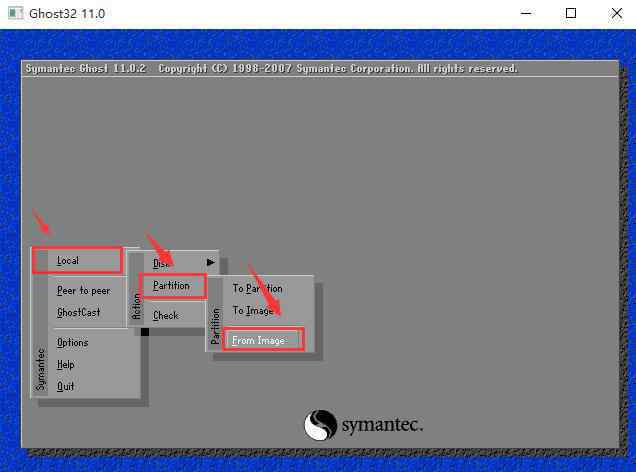The height and width of the screenshot is (472, 636).
Task: Open the Peer to peer menu
Action: coord(84,290)
